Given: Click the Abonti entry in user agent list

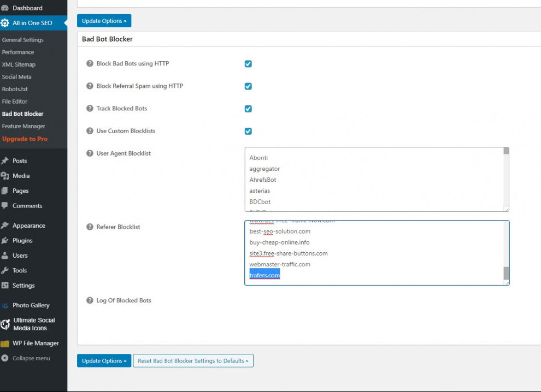Looking at the screenshot, I should [x=258, y=158].
